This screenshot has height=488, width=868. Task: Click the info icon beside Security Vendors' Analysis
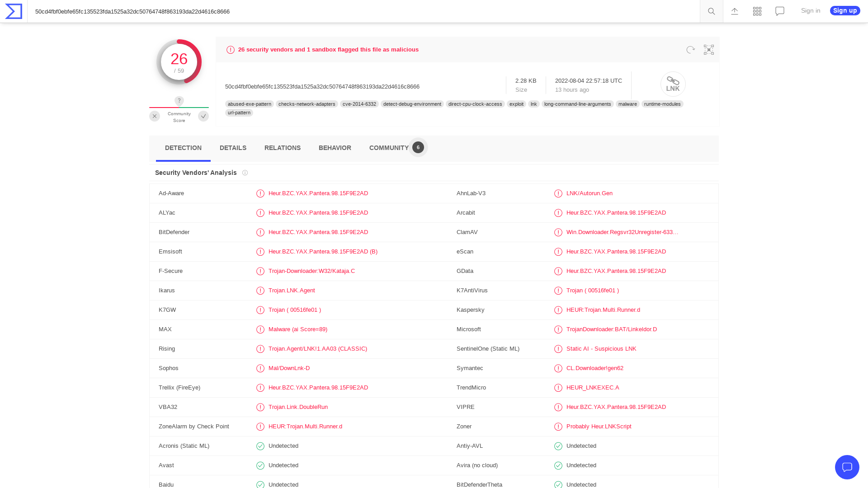(245, 173)
